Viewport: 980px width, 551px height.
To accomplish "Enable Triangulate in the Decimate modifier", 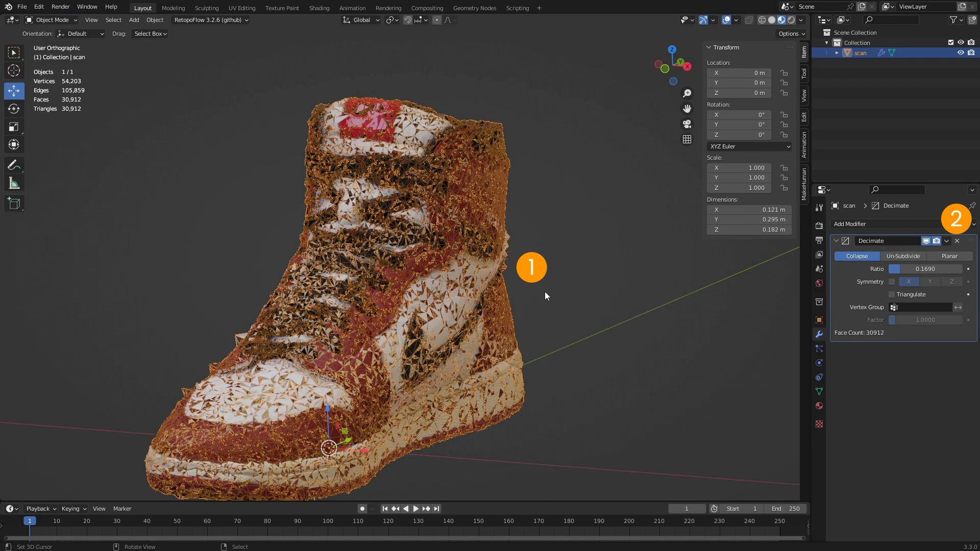I will (x=891, y=294).
